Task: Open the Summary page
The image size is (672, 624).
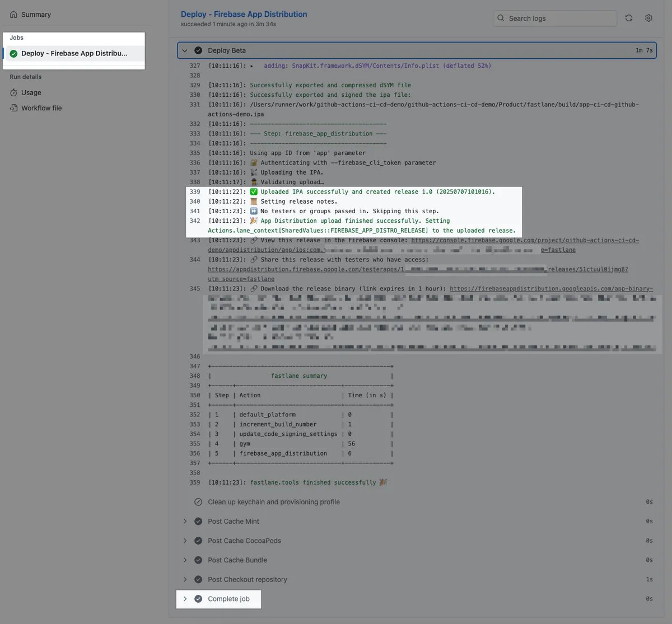Action: (x=36, y=15)
